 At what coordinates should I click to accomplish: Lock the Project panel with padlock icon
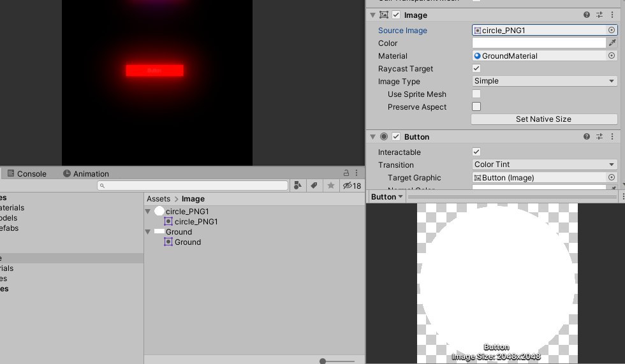346,173
